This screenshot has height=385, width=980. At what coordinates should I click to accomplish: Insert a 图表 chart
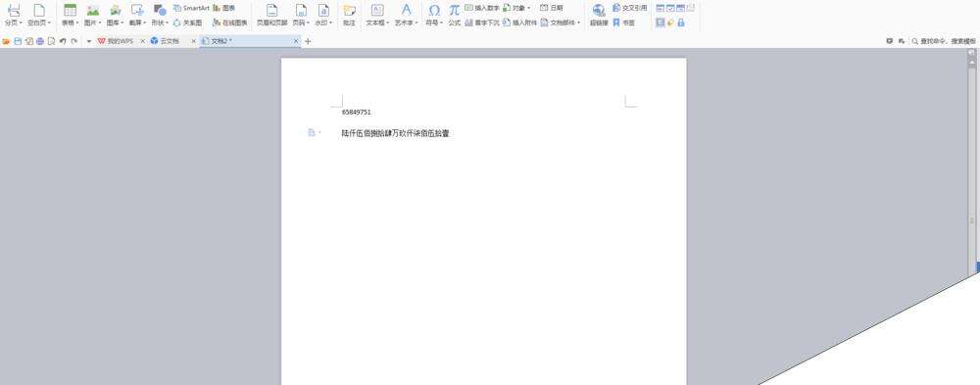click(x=224, y=8)
